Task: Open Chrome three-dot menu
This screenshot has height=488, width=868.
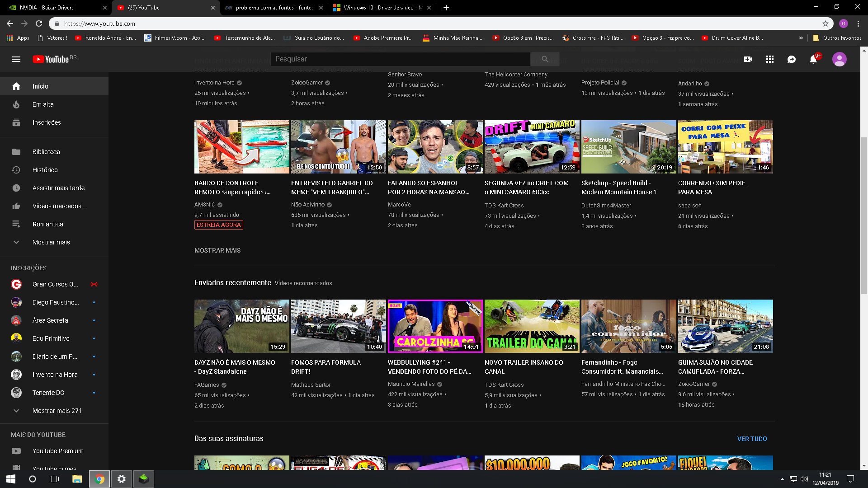Action: tap(858, 23)
